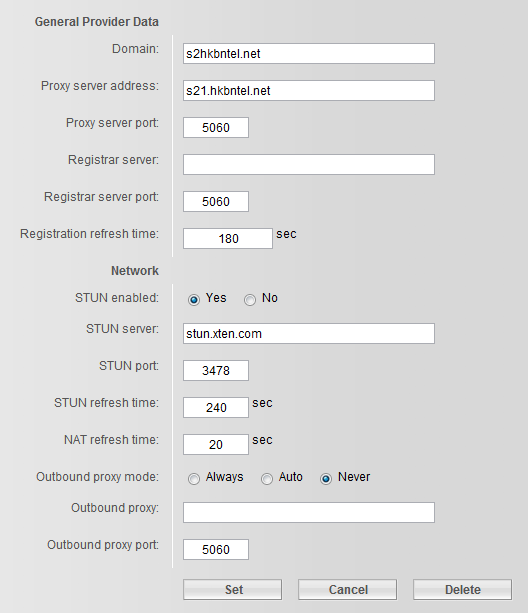Choose Never outbound proxy mode
Screen dimensions: 528x613
point(326,479)
